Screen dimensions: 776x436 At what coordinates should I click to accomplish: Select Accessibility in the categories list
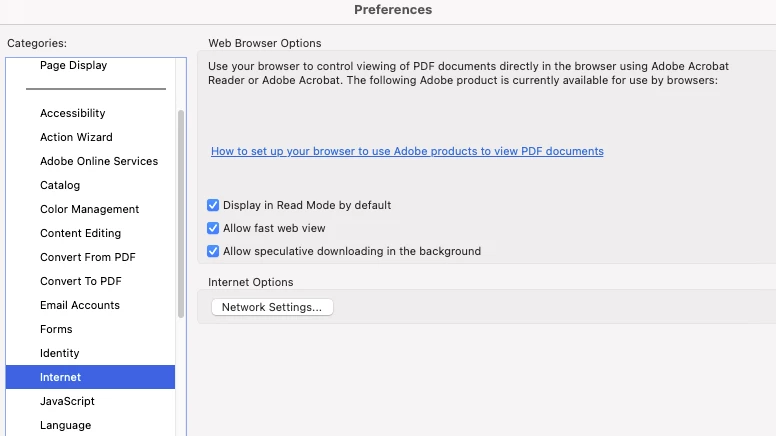[x=72, y=113]
